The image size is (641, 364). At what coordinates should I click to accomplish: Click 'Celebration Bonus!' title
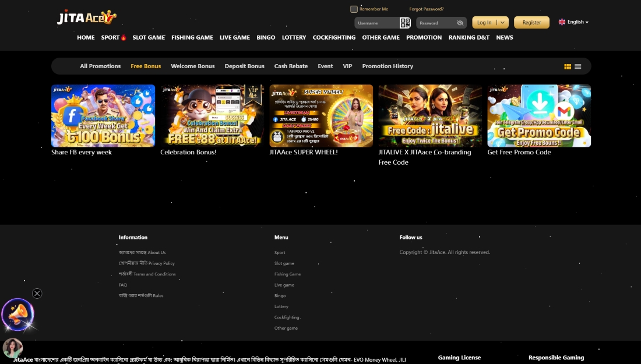pyautogui.click(x=188, y=153)
